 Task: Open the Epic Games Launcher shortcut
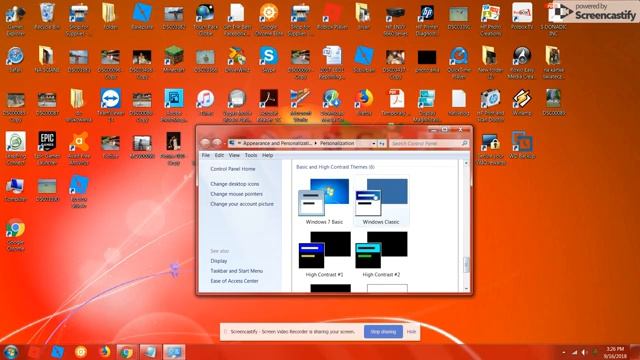[47, 148]
